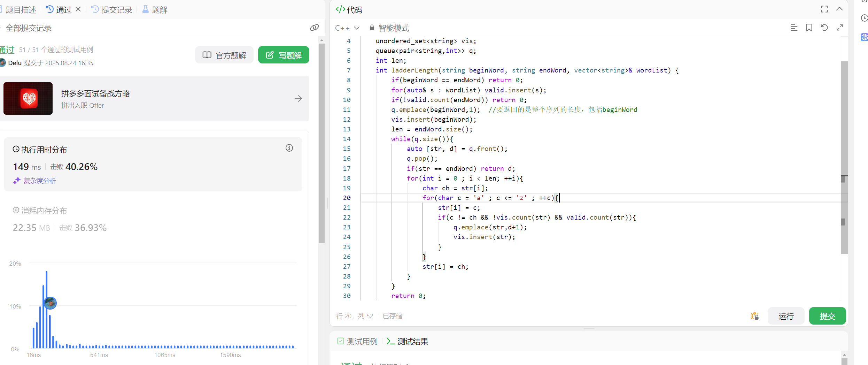
Task: Click the comment on line 11
Action: tap(563, 109)
